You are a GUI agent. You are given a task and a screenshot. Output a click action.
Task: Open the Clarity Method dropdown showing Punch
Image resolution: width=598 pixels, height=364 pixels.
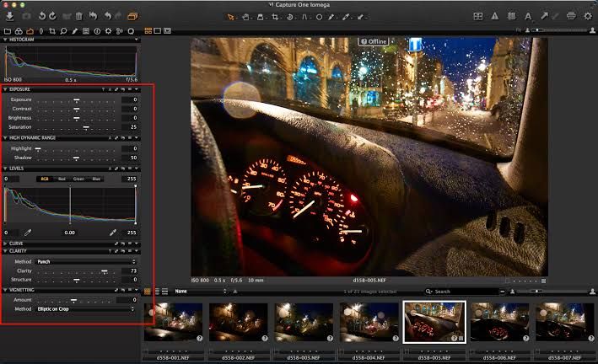tap(84, 261)
